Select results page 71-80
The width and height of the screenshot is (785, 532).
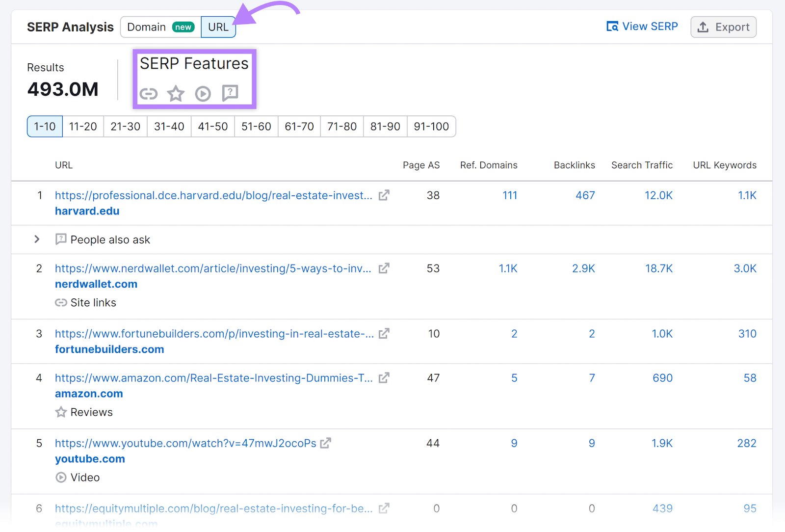pyautogui.click(x=342, y=127)
